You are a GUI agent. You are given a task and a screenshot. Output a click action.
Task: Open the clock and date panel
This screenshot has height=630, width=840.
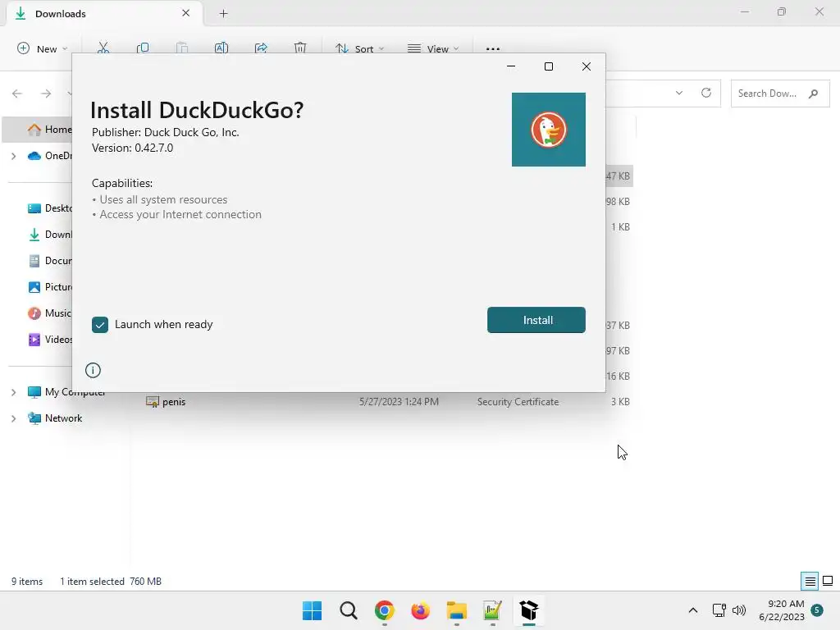(x=782, y=610)
